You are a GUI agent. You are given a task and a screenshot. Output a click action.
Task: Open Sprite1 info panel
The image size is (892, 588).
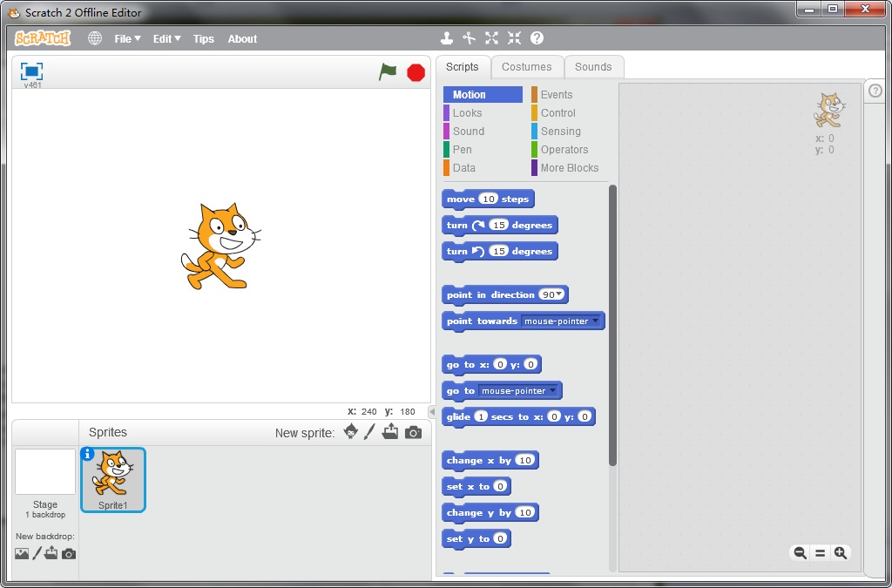(x=87, y=454)
